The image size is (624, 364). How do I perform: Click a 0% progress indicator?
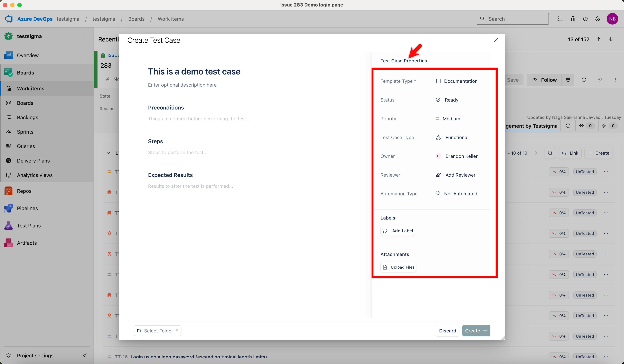coord(559,172)
